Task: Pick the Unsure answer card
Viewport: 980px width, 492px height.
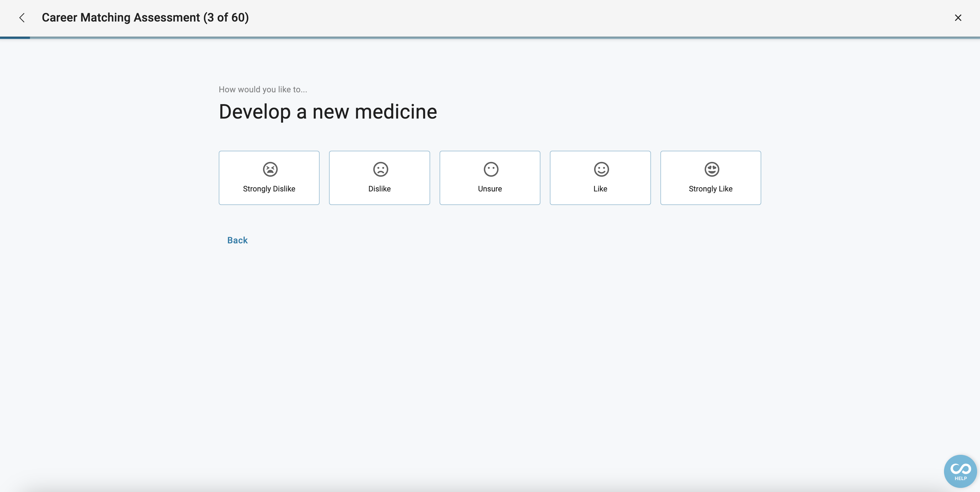Action: click(490, 178)
